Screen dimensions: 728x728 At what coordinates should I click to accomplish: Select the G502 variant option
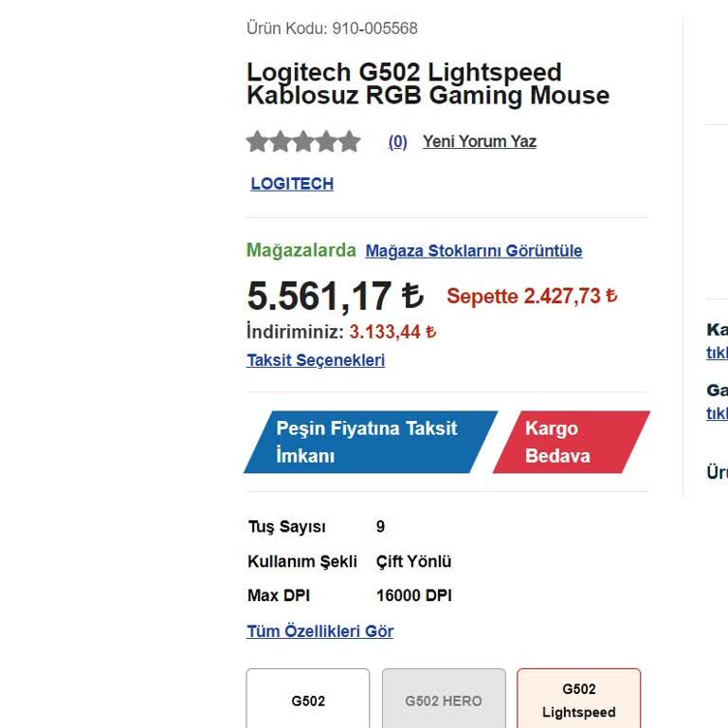click(x=308, y=701)
